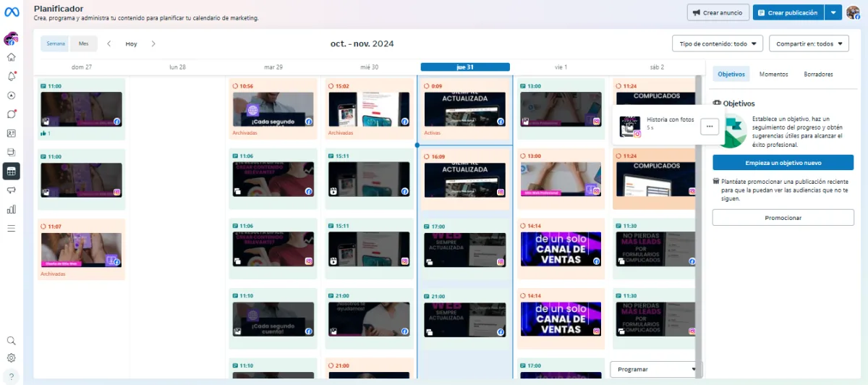This screenshot has height=385, width=868.
Task: Open the page avatar at the top of the sidebar
Action: [x=11, y=39]
